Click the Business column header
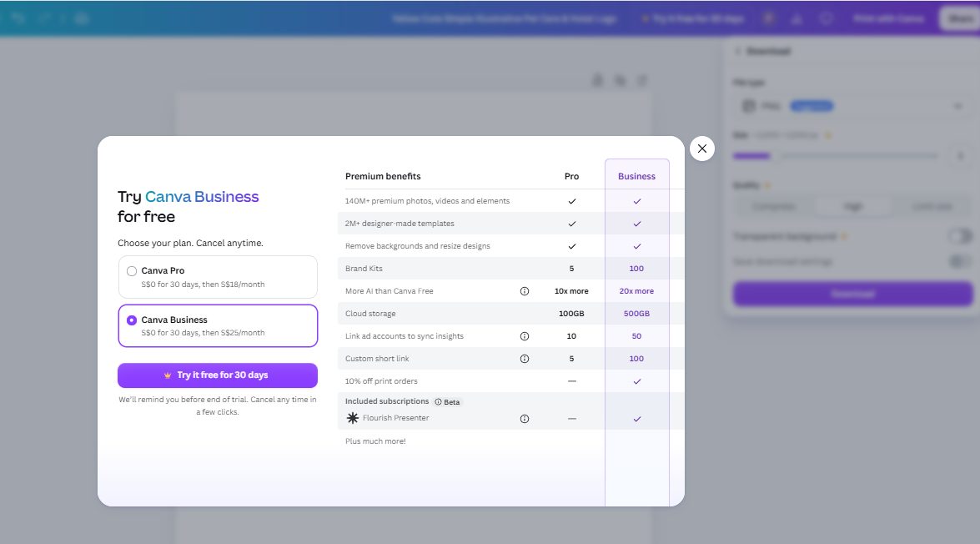Image resolution: width=980 pixels, height=544 pixels. [636, 176]
